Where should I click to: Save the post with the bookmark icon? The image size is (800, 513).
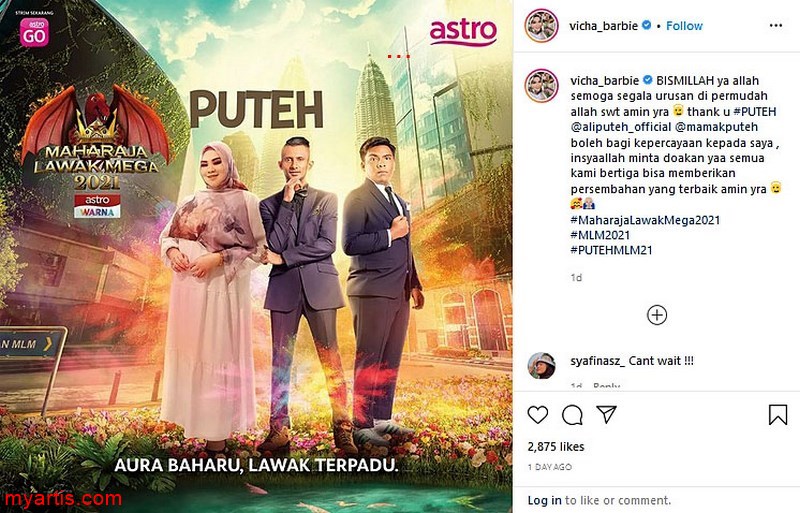tap(778, 414)
